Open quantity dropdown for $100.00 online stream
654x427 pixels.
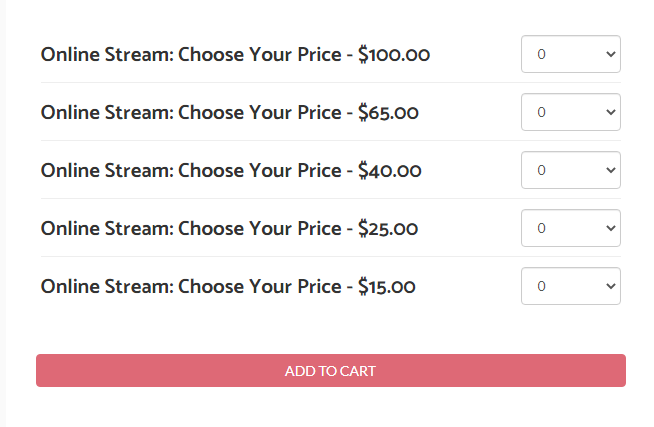[570, 54]
